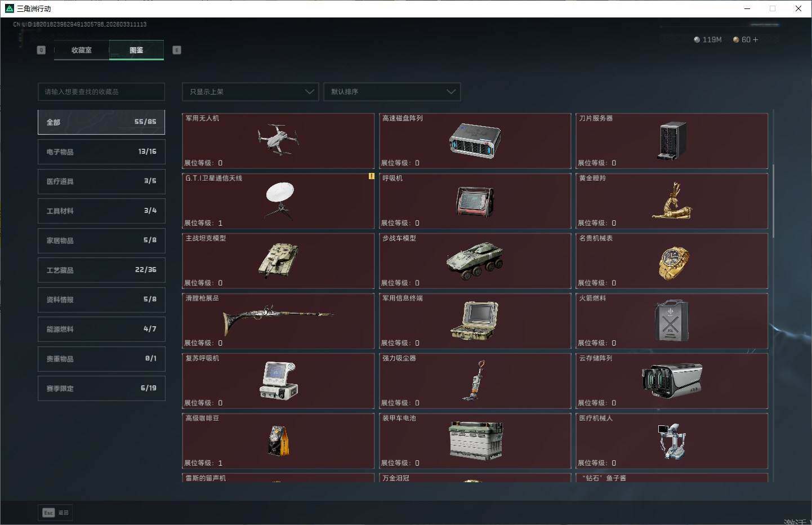This screenshot has height=525, width=812.
Task: Switch to the 收藏室 tab
Action: point(82,50)
